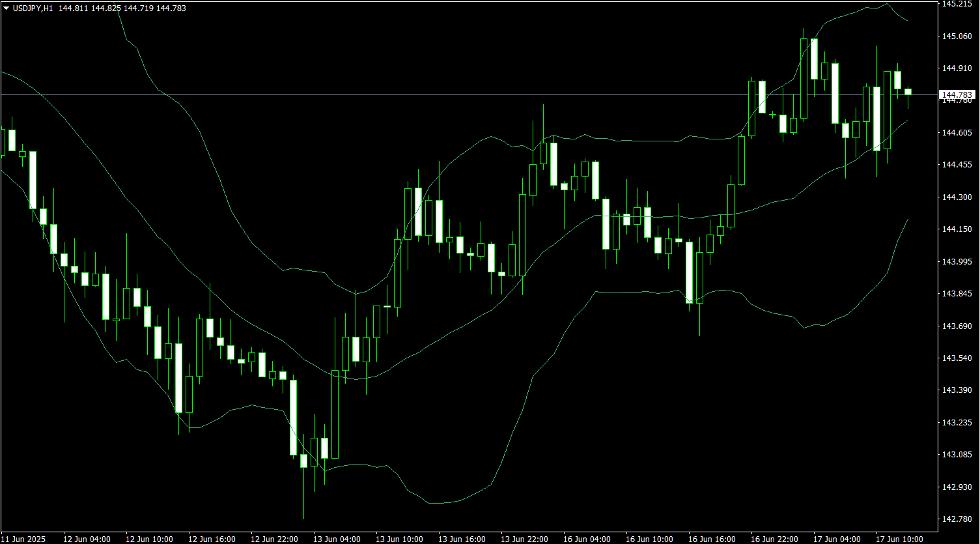Image resolution: width=980 pixels, height=544 pixels.
Task: Click the 144.150 price axis label
Action: [x=957, y=229]
